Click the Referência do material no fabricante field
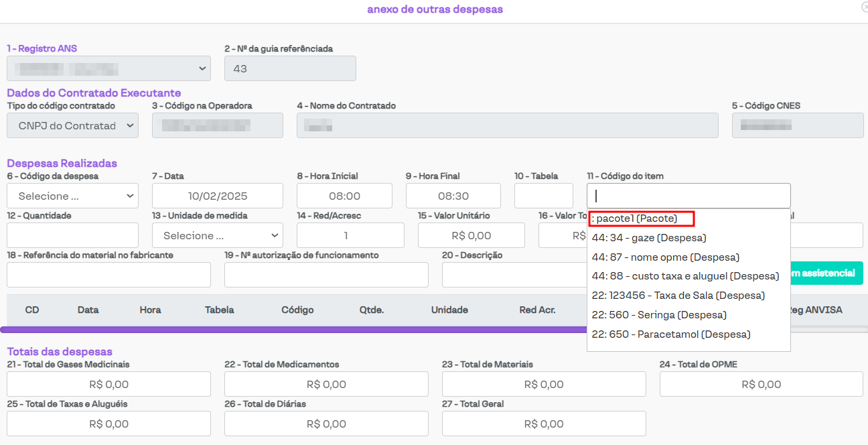Image resolution: width=868 pixels, height=445 pixels. click(108, 275)
